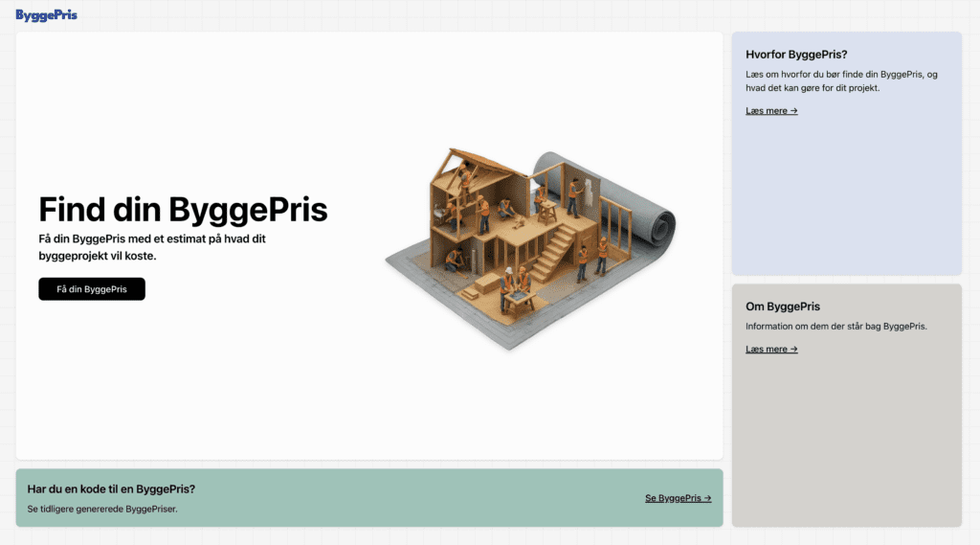Click text 'Information om dem der står bag ByggePris.'
980x545 pixels.
(x=836, y=326)
